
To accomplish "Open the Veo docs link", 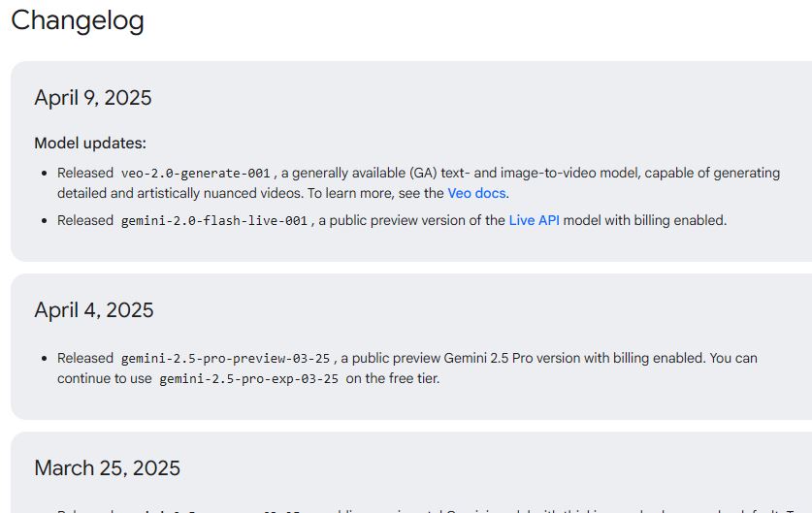I will coord(477,193).
